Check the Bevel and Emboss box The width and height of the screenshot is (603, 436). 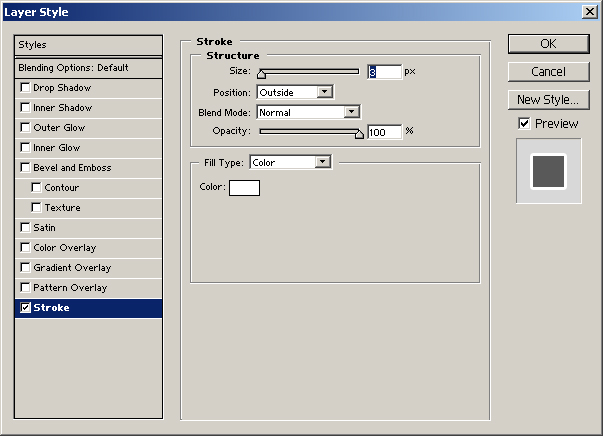pyautogui.click(x=25, y=168)
